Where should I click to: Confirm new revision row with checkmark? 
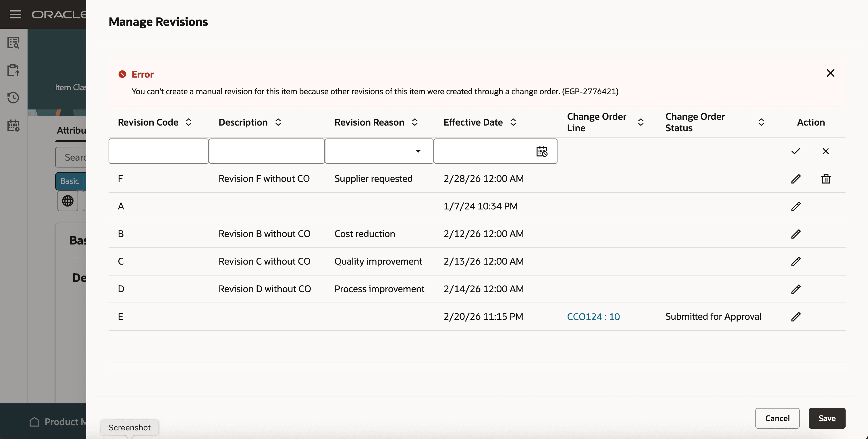click(x=796, y=151)
